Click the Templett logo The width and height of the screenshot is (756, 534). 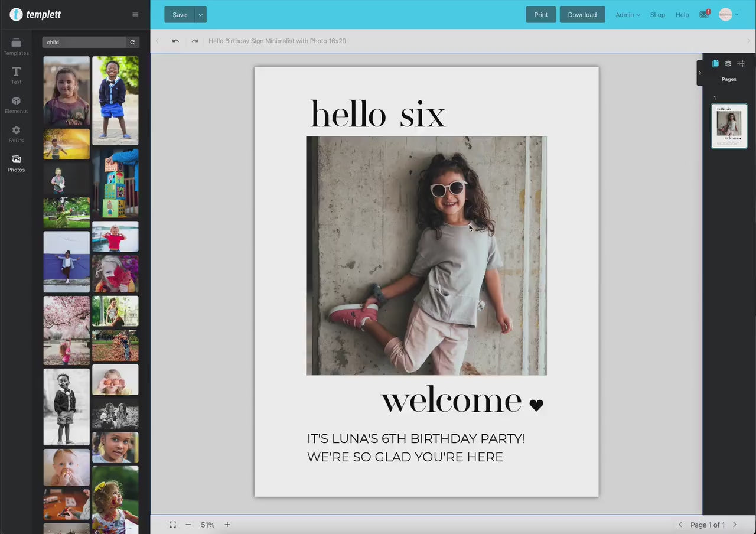(35, 14)
